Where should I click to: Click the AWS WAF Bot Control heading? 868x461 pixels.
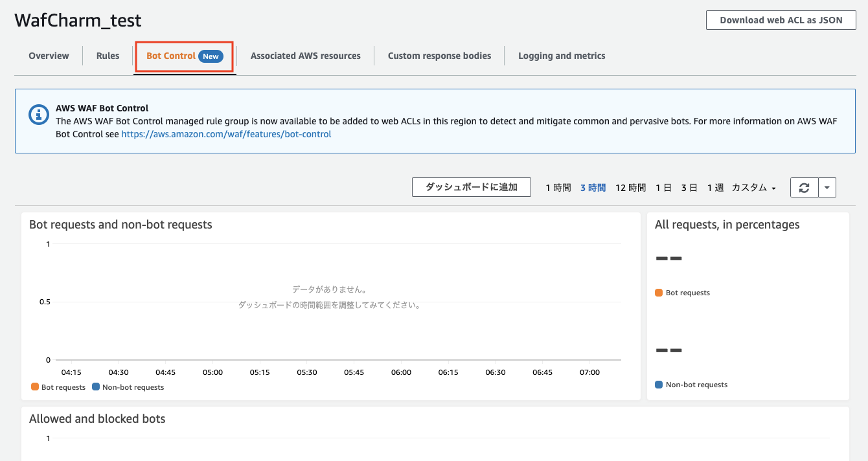[x=102, y=108]
